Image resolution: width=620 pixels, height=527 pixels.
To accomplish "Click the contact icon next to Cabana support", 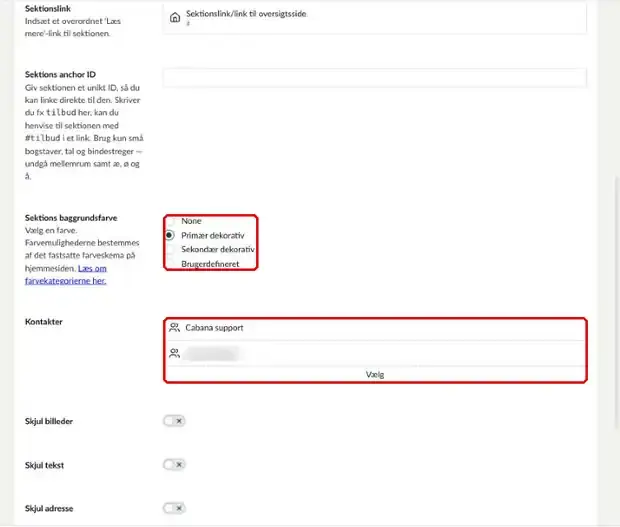I will 174,327.
